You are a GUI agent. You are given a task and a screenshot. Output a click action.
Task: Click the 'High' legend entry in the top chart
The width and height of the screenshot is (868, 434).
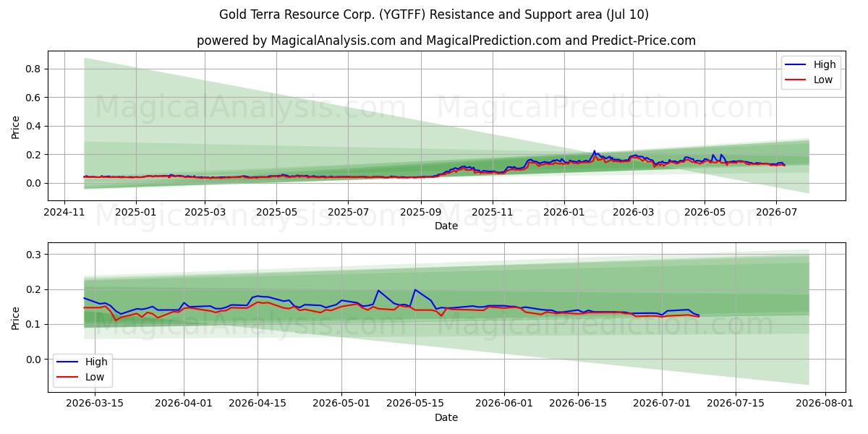tap(812, 64)
